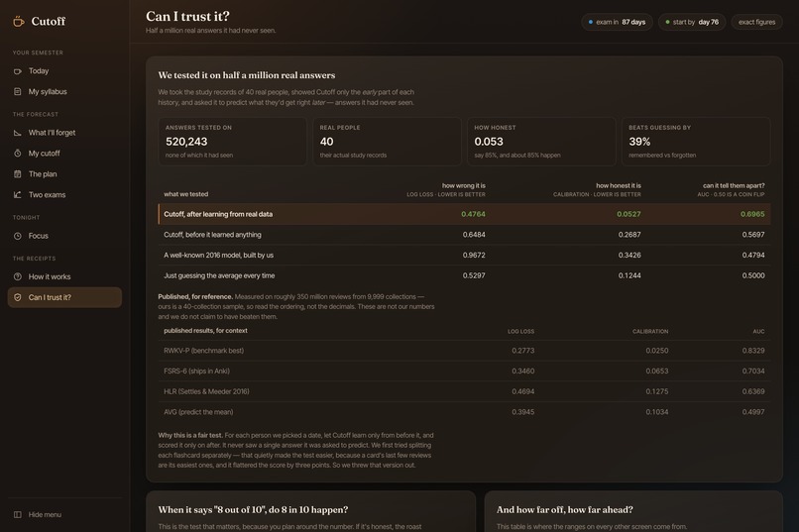Click 'published results, for context' header
The height and width of the screenshot is (532, 799).
(205, 331)
